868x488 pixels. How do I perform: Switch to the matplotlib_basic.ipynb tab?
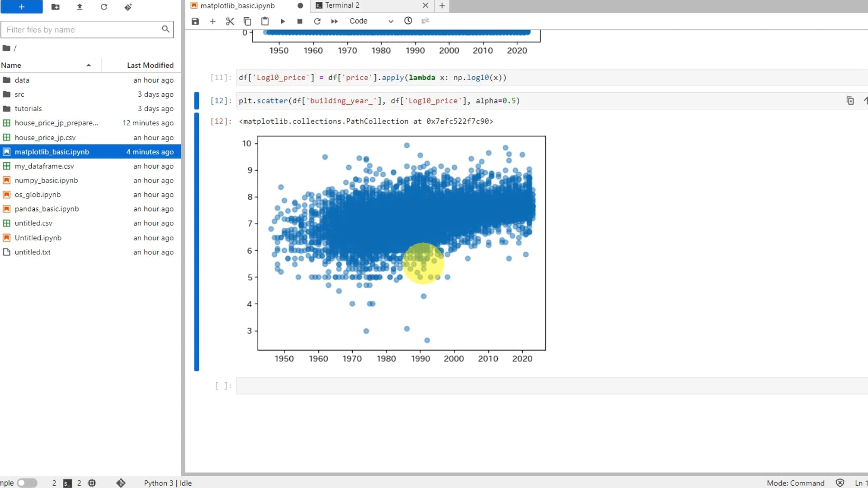[x=246, y=6]
